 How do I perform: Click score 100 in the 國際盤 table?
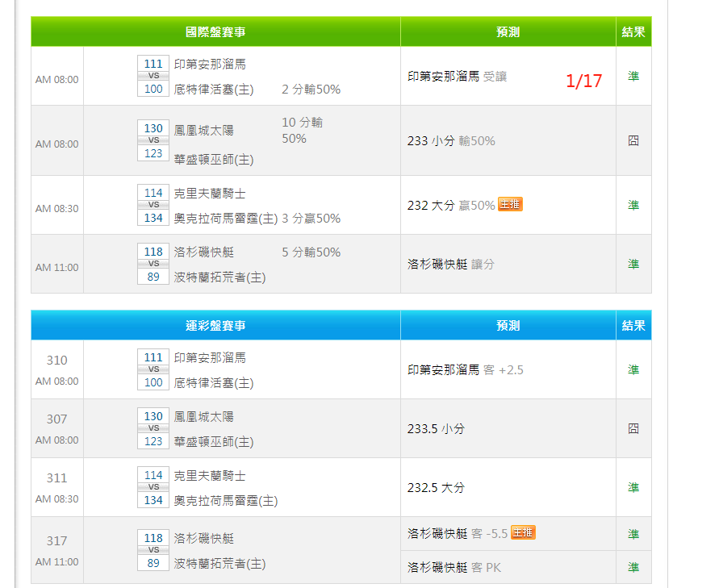click(x=153, y=89)
